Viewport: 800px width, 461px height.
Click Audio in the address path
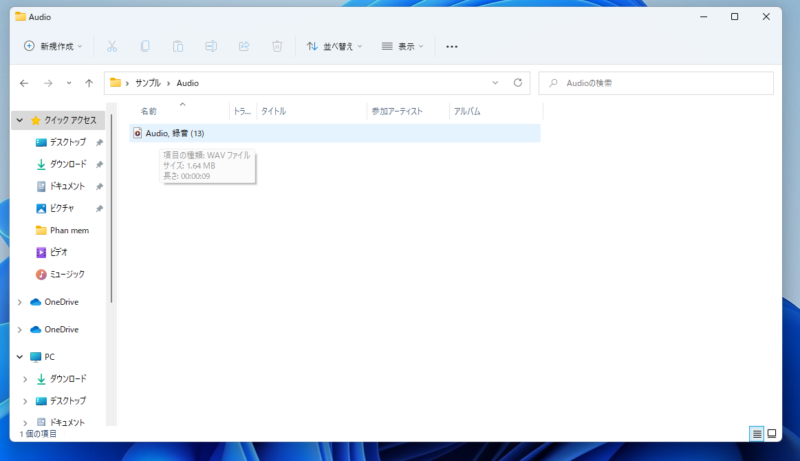[x=188, y=83]
